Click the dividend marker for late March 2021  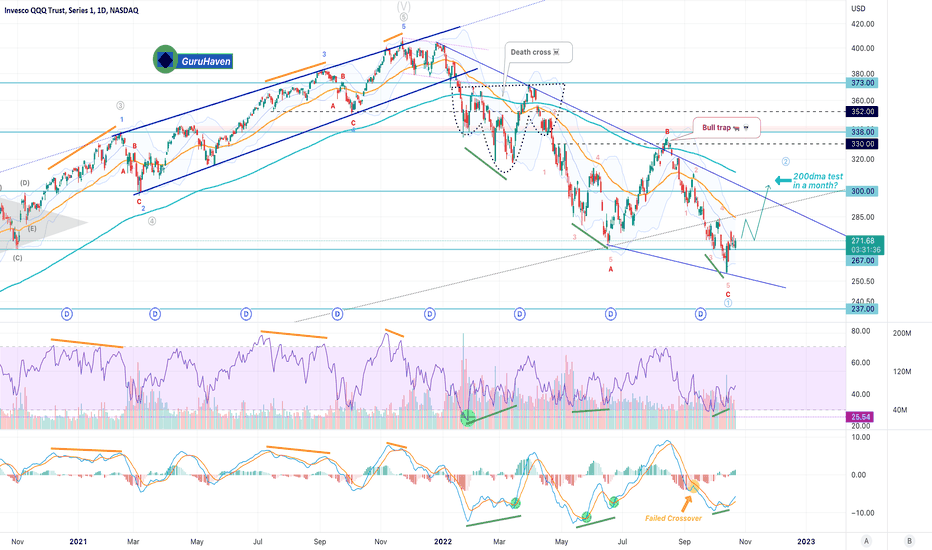click(x=155, y=313)
